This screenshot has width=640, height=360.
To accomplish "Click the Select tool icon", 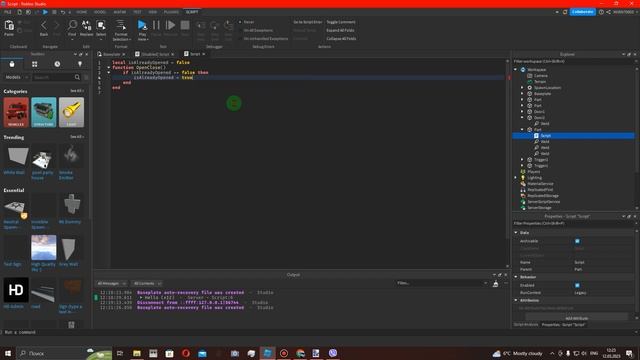I will pyautogui.click(x=101, y=26).
